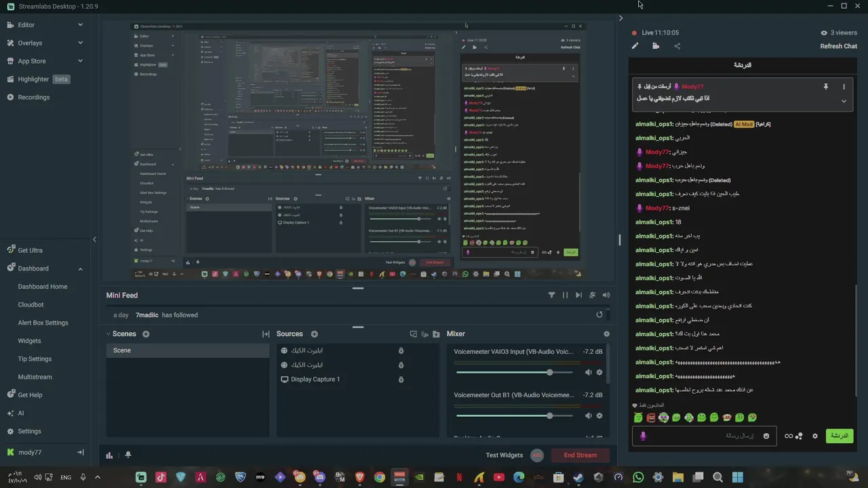Add a new source with plus icon
This screenshot has width=868, height=488.
coord(314,334)
